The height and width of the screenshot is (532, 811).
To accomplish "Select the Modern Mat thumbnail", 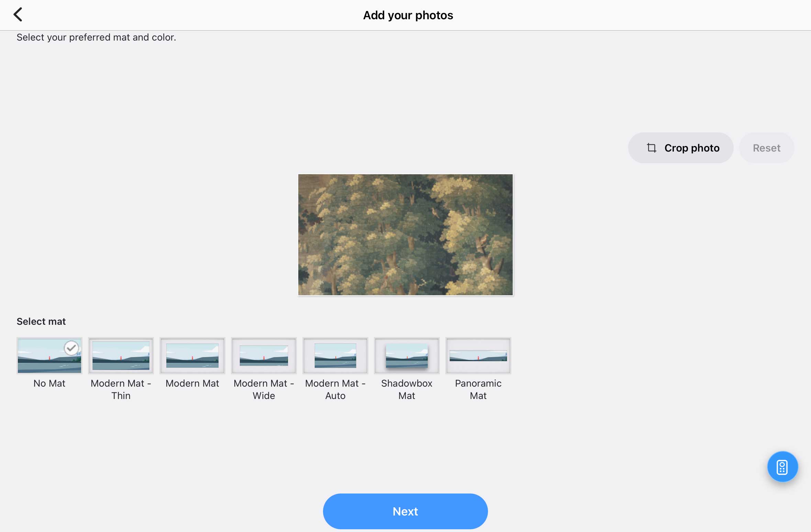I will (192, 356).
